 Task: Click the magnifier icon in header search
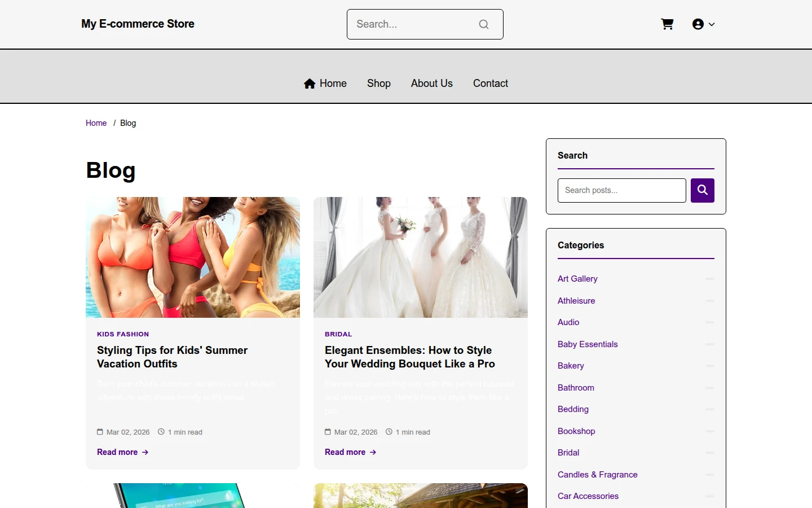[484, 24]
